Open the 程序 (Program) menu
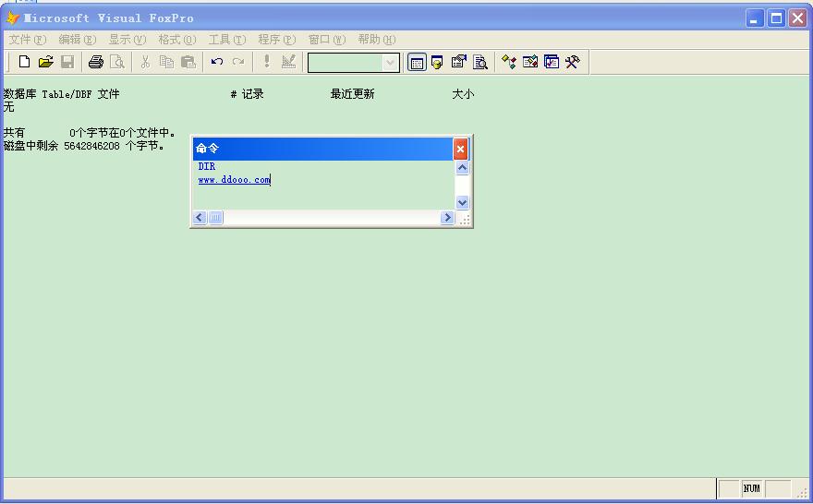813x504 pixels. coord(276,40)
